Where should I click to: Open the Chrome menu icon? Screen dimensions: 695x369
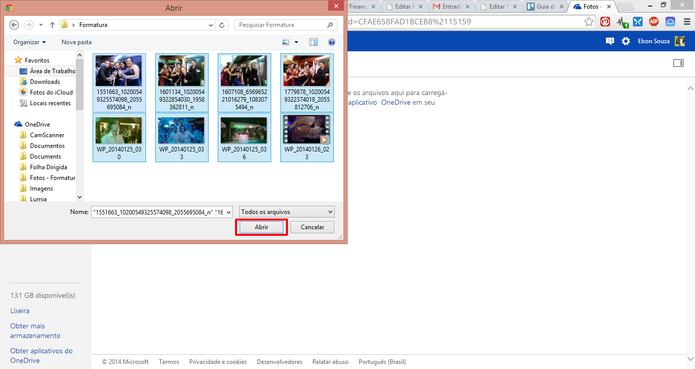click(687, 21)
